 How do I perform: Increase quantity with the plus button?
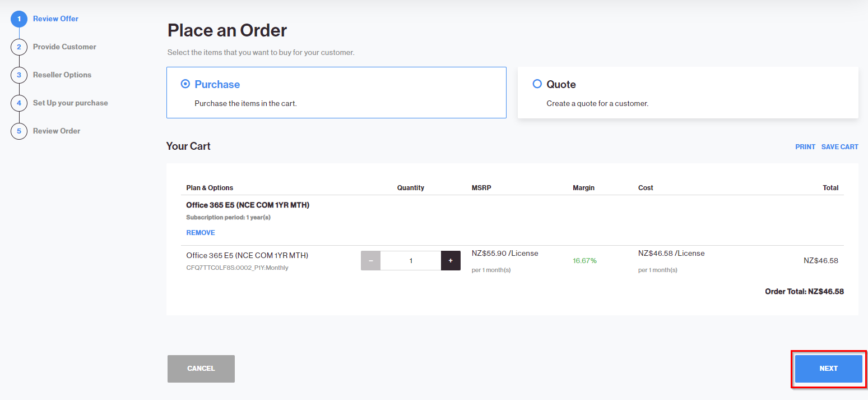451,260
